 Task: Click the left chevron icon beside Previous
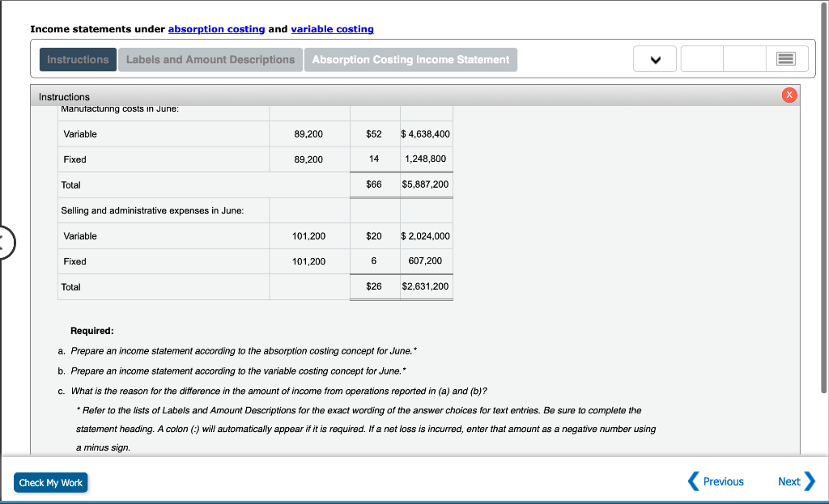(692, 481)
